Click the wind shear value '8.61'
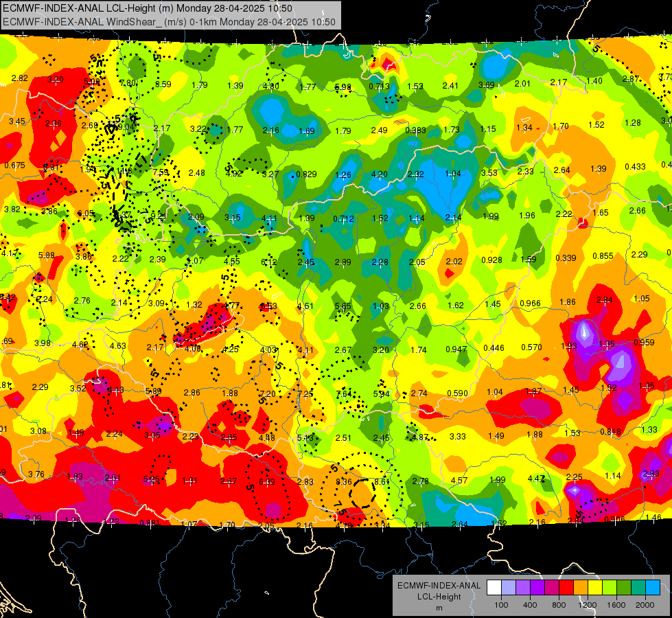This screenshot has height=618, width=672. pyautogui.click(x=382, y=481)
